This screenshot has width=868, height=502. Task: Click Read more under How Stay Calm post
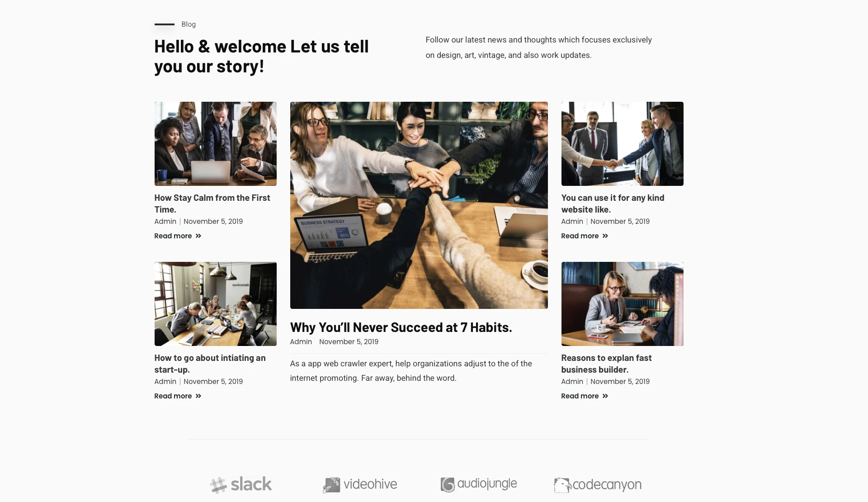click(173, 236)
